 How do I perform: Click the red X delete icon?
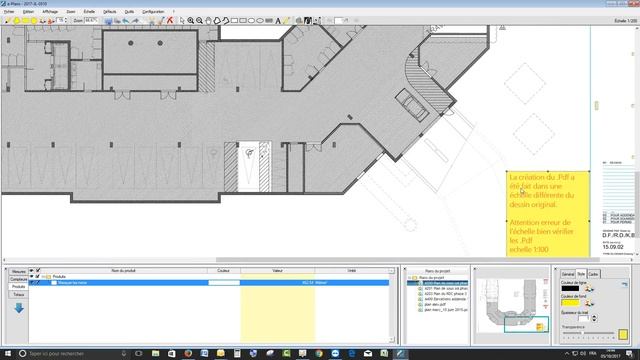pyautogui.click(x=170, y=20)
